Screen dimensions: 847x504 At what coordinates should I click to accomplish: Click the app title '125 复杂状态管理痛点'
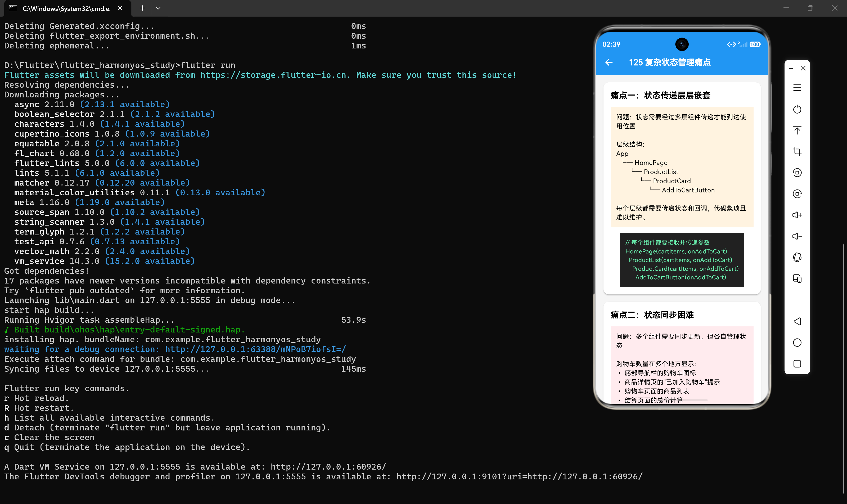670,62
